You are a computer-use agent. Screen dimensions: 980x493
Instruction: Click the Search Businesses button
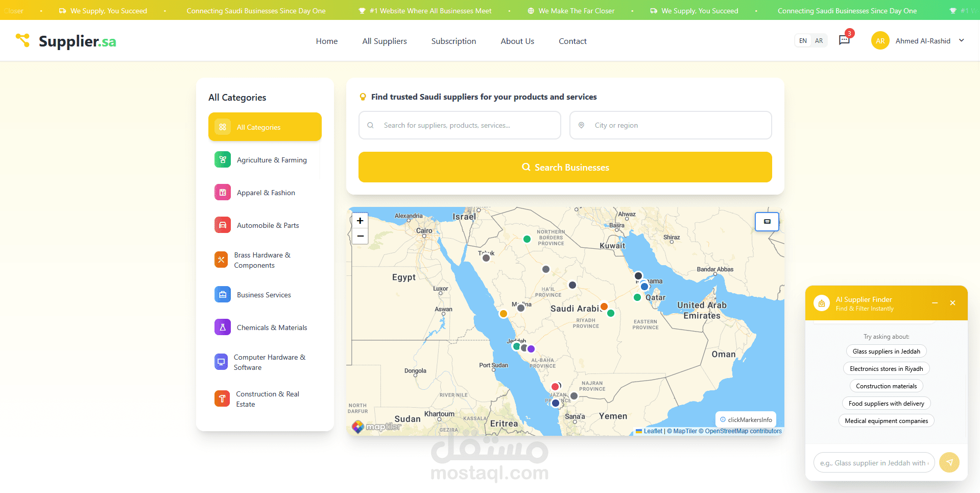tap(565, 167)
